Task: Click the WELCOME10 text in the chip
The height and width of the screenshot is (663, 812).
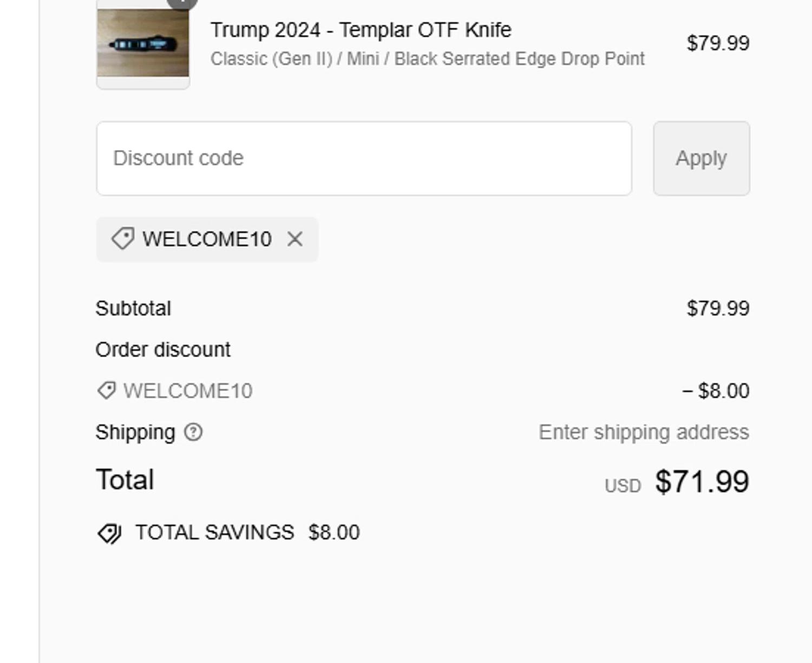Action: [x=207, y=239]
